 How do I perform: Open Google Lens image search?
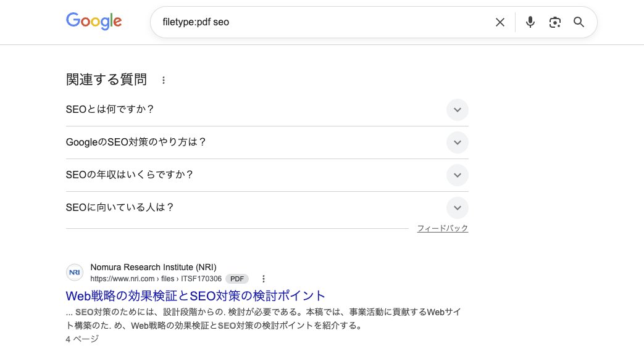click(x=554, y=22)
